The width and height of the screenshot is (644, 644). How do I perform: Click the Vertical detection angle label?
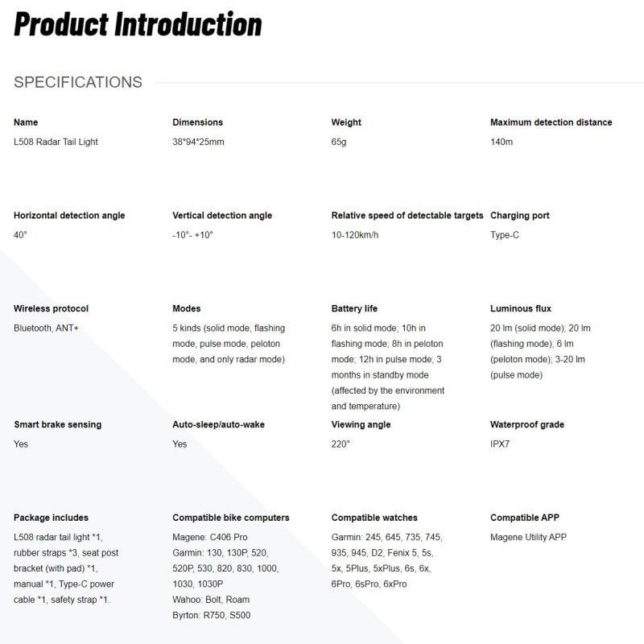(x=222, y=216)
